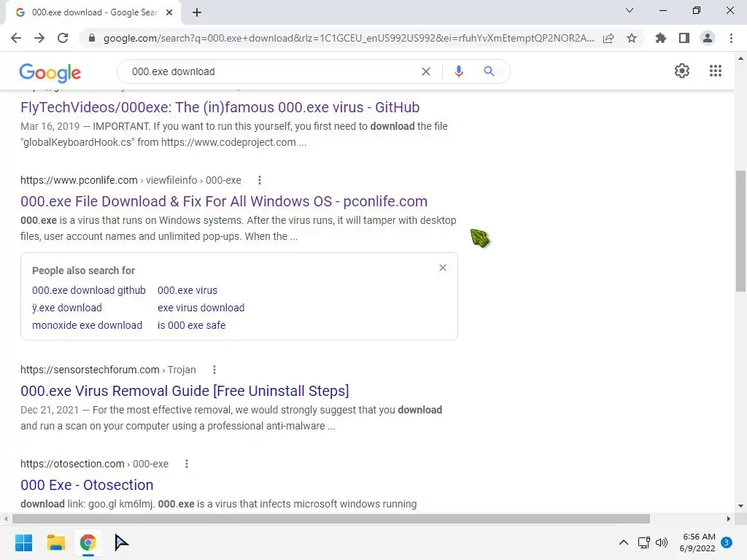Screen dimensions: 747x560
Task: Click the vertical scrollbar thumb
Action: point(740,231)
